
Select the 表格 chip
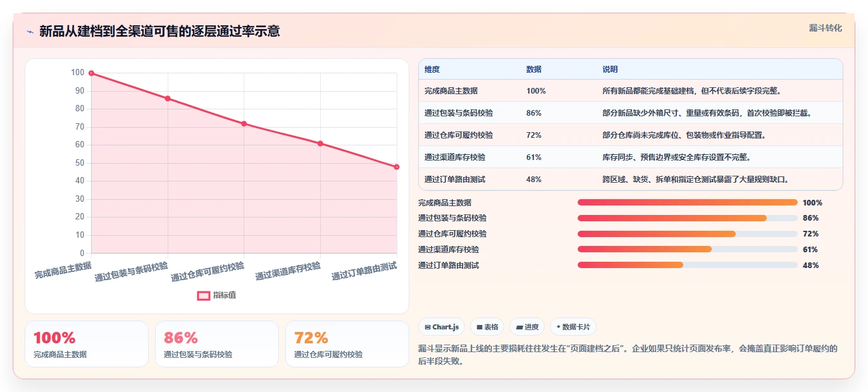487,327
